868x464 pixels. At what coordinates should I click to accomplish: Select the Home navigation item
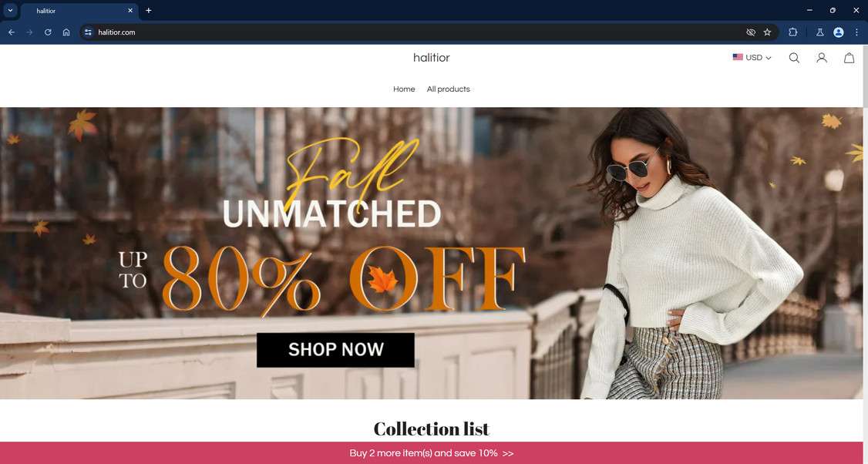pyautogui.click(x=404, y=89)
